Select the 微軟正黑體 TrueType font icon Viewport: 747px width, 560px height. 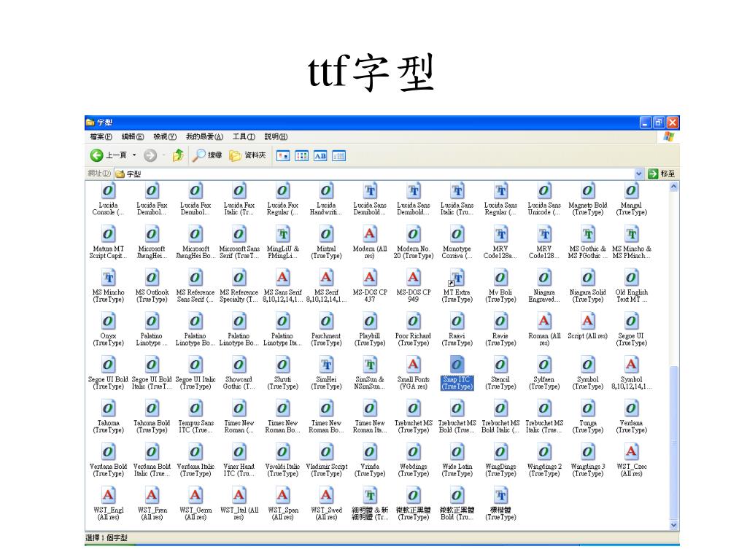coord(413,496)
